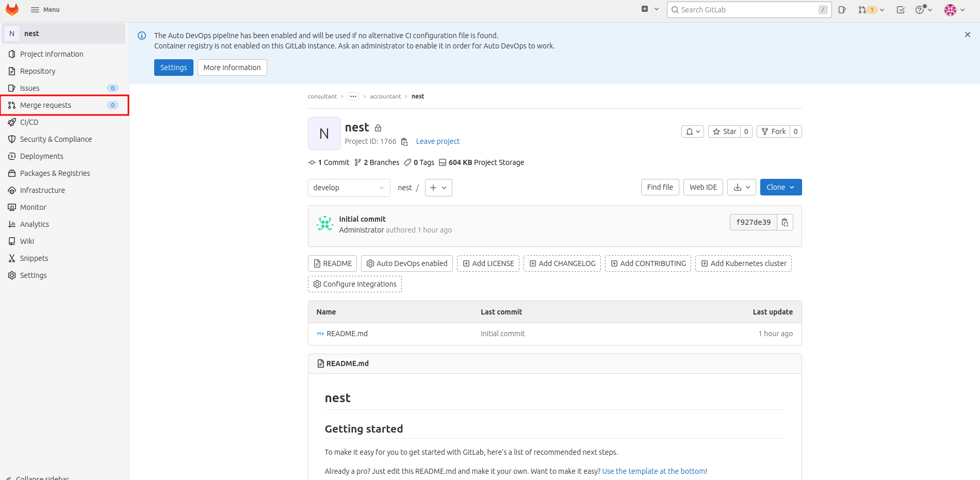
Task: Open Deployments in sidebar
Action: 63,156
